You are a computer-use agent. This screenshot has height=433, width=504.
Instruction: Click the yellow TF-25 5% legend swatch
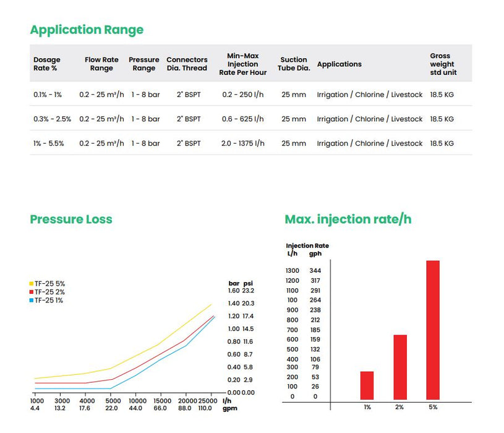[32, 283]
